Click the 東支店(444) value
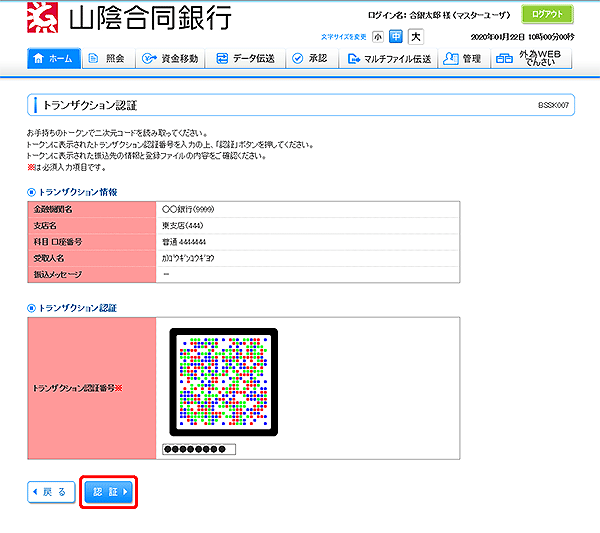 click(183, 226)
